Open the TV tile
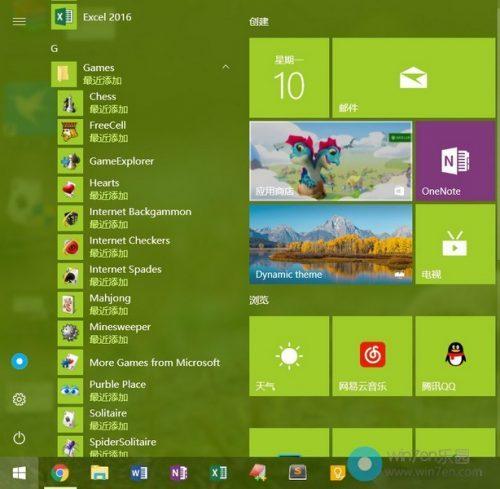The image size is (500, 489). pos(455,244)
